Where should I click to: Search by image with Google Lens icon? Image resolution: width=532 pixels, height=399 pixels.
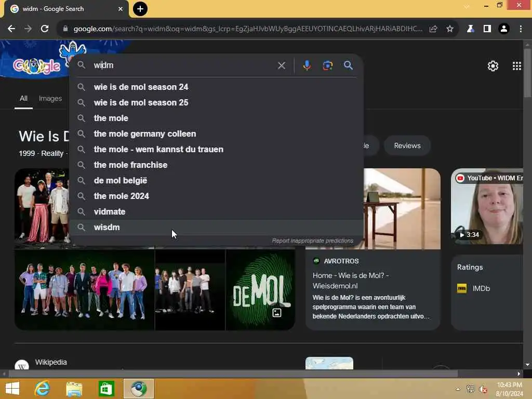(x=327, y=65)
